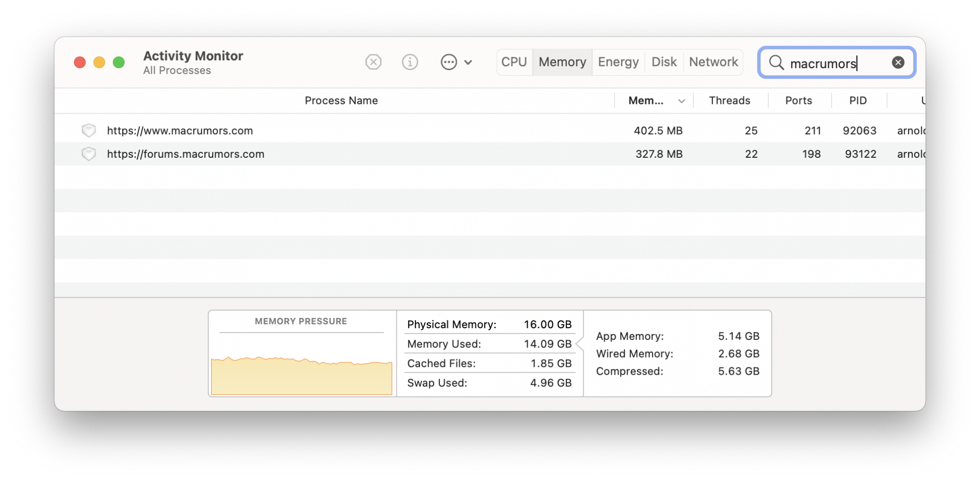Close the Activity Monitor window (red button)
The height and width of the screenshot is (483, 980).
[80, 62]
